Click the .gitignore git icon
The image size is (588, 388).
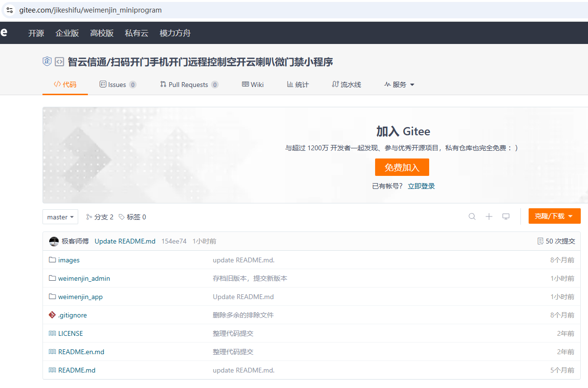tap(53, 315)
